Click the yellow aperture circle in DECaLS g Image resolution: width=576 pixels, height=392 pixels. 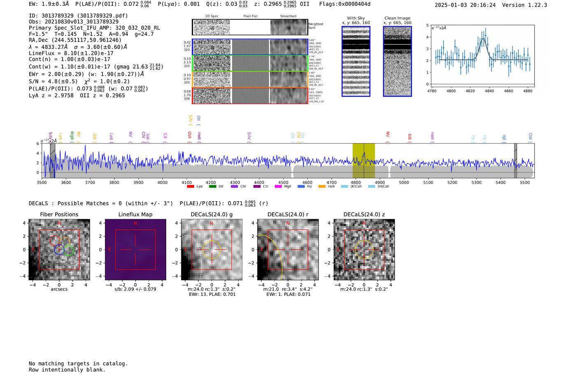[x=212, y=250]
